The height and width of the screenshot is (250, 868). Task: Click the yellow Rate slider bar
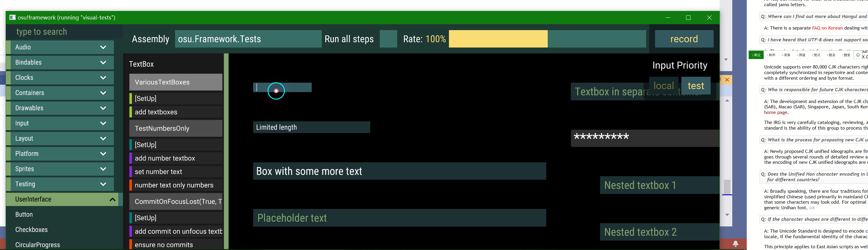499,39
